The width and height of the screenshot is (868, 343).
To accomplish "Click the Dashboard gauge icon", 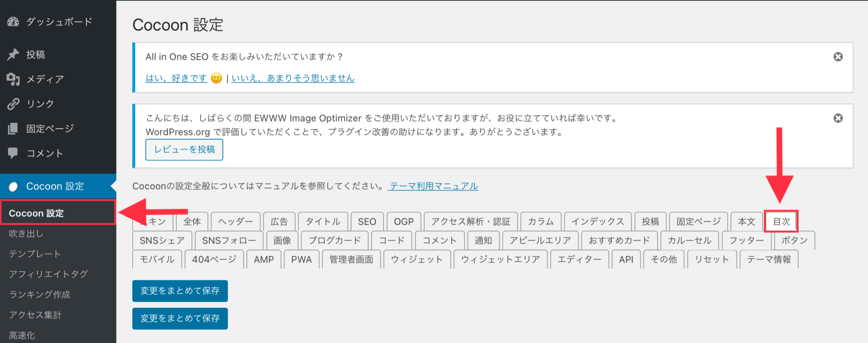I will [13, 22].
